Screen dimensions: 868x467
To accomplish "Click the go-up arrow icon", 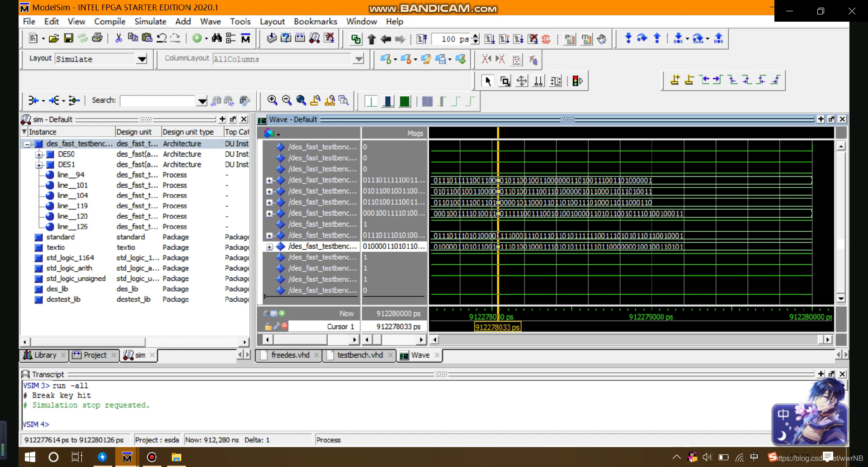I will (x=372, y=39).
